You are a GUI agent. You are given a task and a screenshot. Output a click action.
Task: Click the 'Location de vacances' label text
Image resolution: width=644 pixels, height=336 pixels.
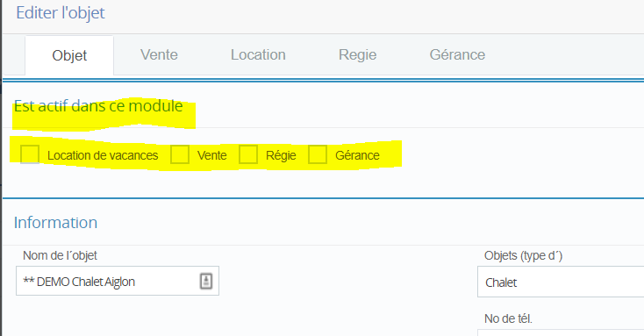point(103,155)
